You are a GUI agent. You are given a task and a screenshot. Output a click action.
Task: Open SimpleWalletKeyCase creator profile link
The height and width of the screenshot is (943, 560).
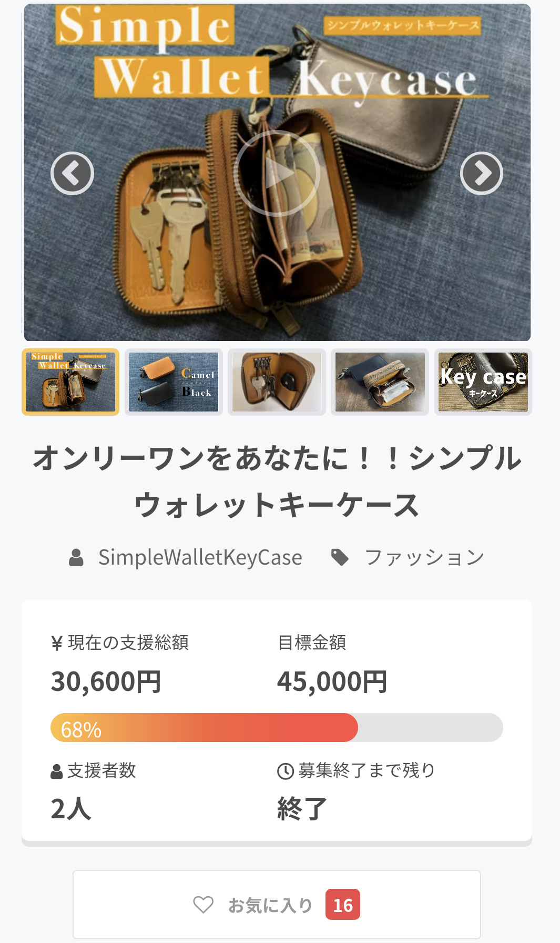(x=200, y=557)
